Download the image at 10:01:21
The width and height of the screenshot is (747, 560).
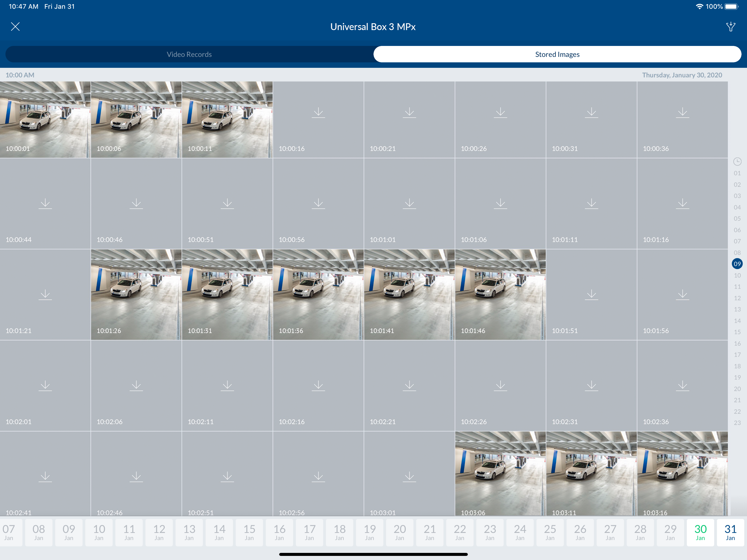(x=45, y=294)
